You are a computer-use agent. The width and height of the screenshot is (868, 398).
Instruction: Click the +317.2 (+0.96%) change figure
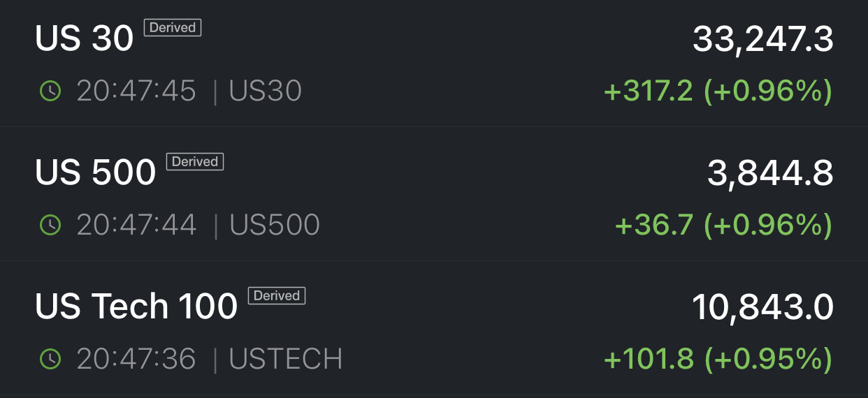pyautogui.click(x=718, y=91)
